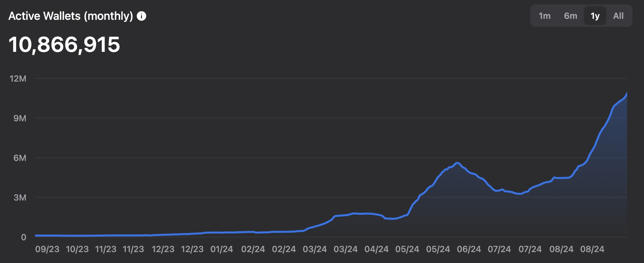Viewport: 644px width, 263px height.
Task: Choose the 1y time range tab
Action: [x=595, y=16]
